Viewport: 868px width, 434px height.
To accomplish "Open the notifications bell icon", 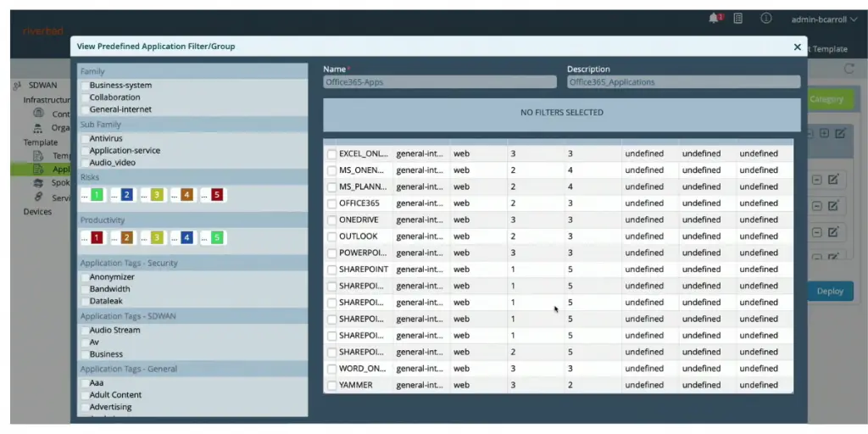I will click(714, 19).
